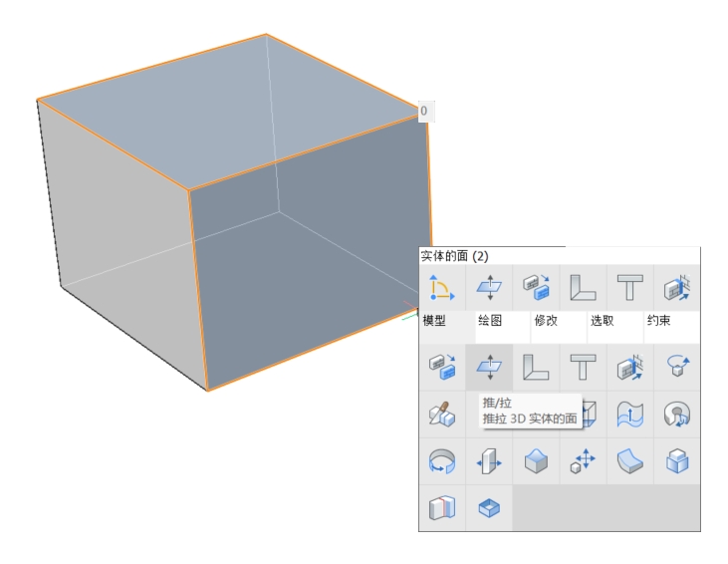The width and height of the screenshot is (728, 564).
Task: Choose the T-connect icon below the 选取 tab
Action: pyautogui.click(x=584, y=367)
